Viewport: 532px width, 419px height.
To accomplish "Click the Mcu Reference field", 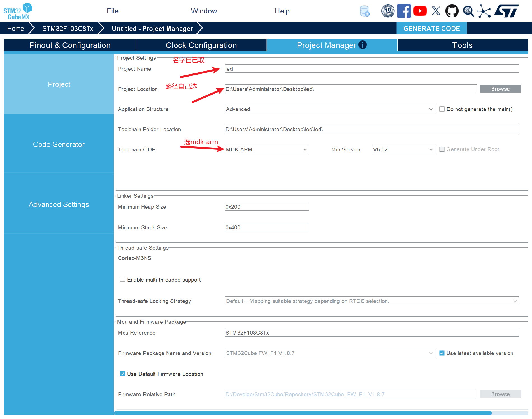I will pyautogui.click(x=372, y=333).
